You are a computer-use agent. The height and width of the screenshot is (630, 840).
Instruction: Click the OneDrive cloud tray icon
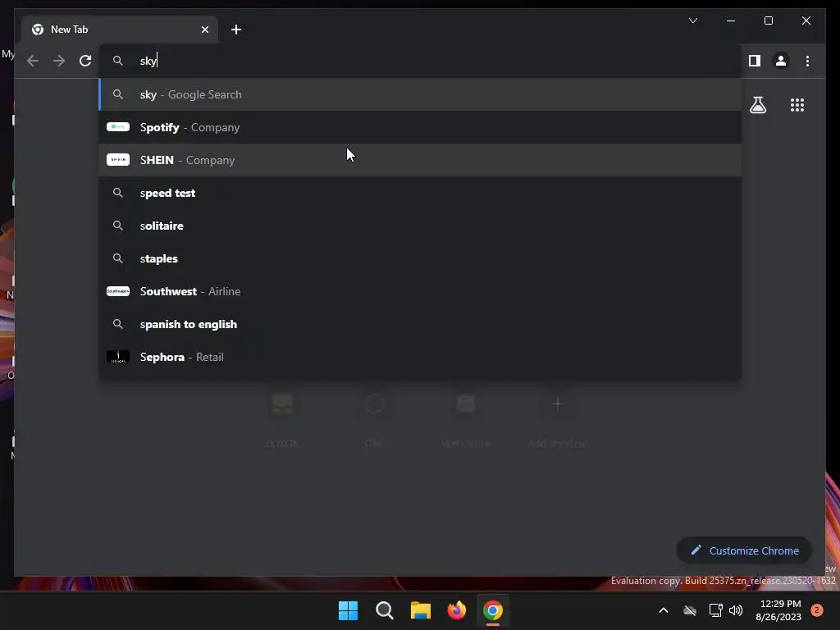(690, 610)
